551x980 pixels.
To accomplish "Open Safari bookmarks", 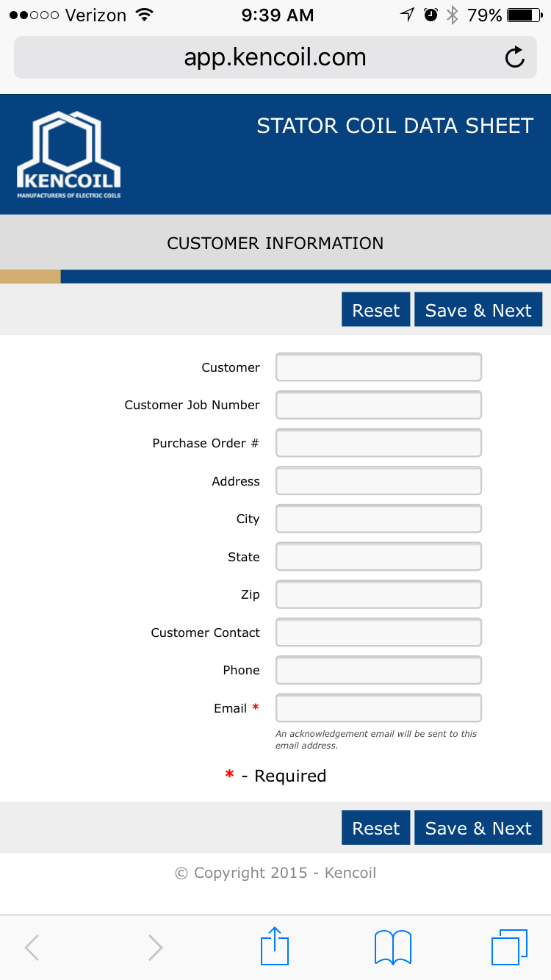I will (x=393, y=946).
